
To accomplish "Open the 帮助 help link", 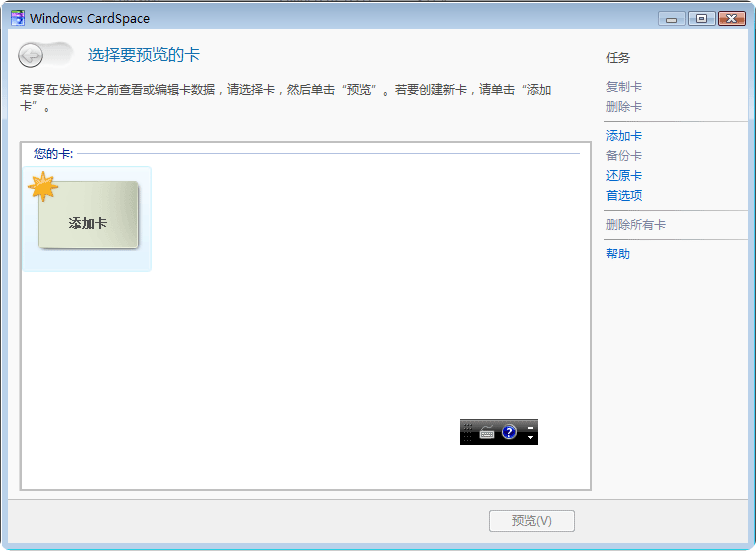I will click(618, 254).
